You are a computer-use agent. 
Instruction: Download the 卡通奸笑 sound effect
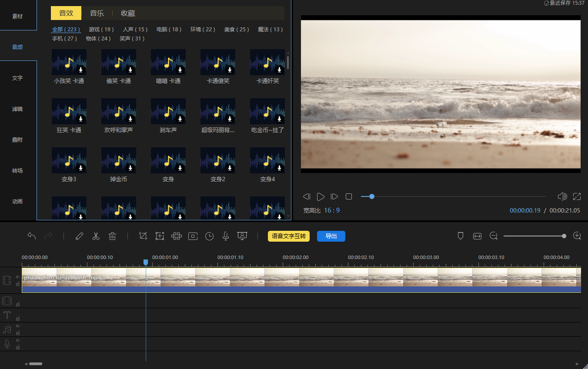[x=279, y=70]
